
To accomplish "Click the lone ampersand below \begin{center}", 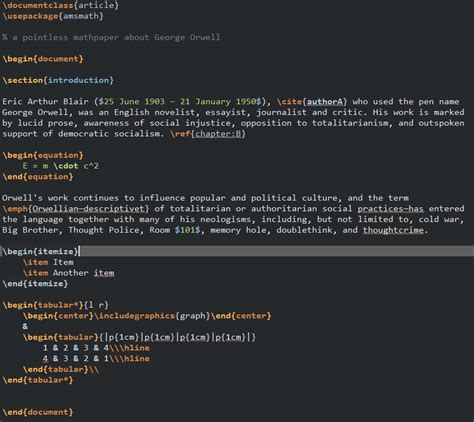I will [25, 326].
